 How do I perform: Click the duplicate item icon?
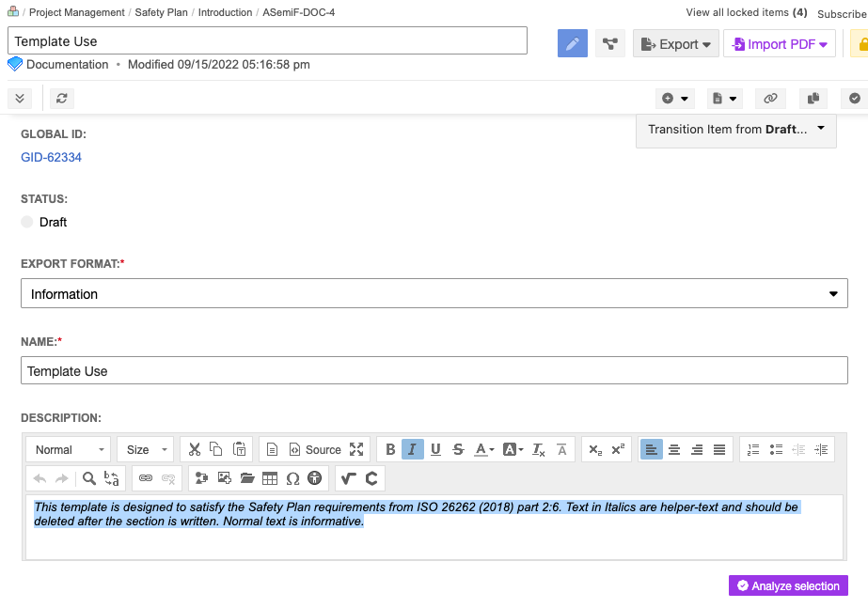pos(813,99)
